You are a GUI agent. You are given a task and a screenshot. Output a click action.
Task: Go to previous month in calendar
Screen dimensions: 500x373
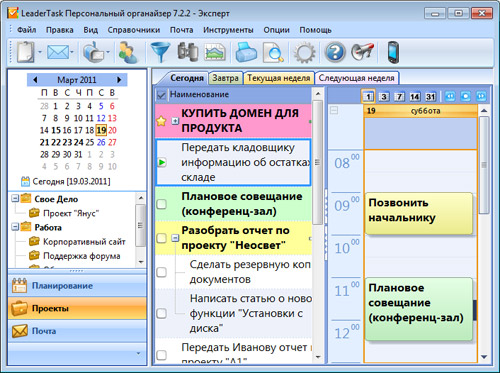pyautogui.click(x=35, y=80)
